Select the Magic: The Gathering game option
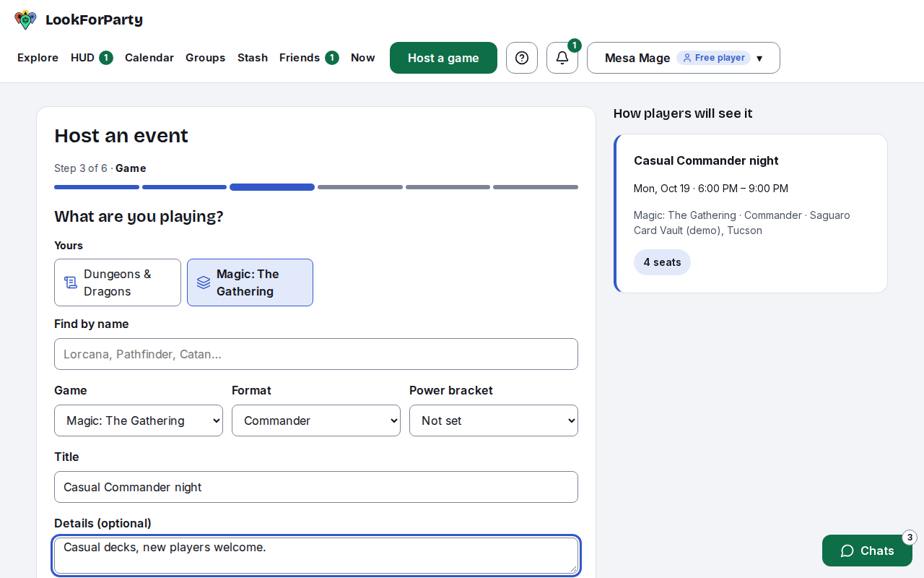The height and width of the screenshot is (578, 924). (250, 282)
